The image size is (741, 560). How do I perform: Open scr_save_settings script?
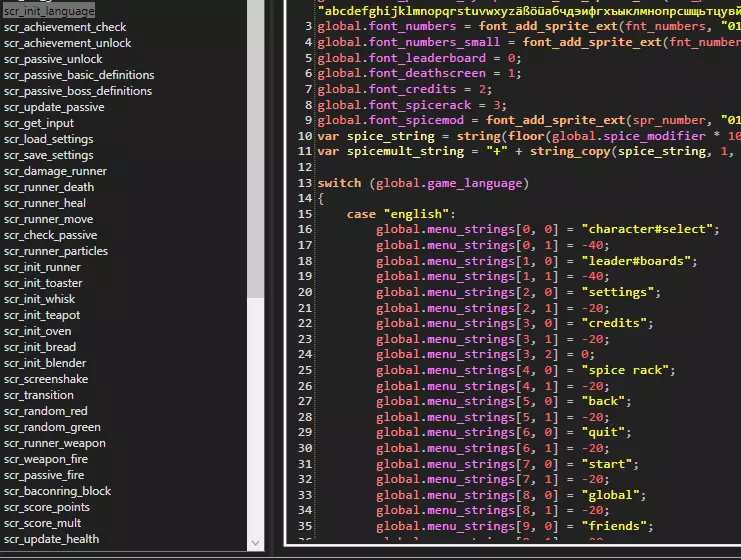click(49, 155)
